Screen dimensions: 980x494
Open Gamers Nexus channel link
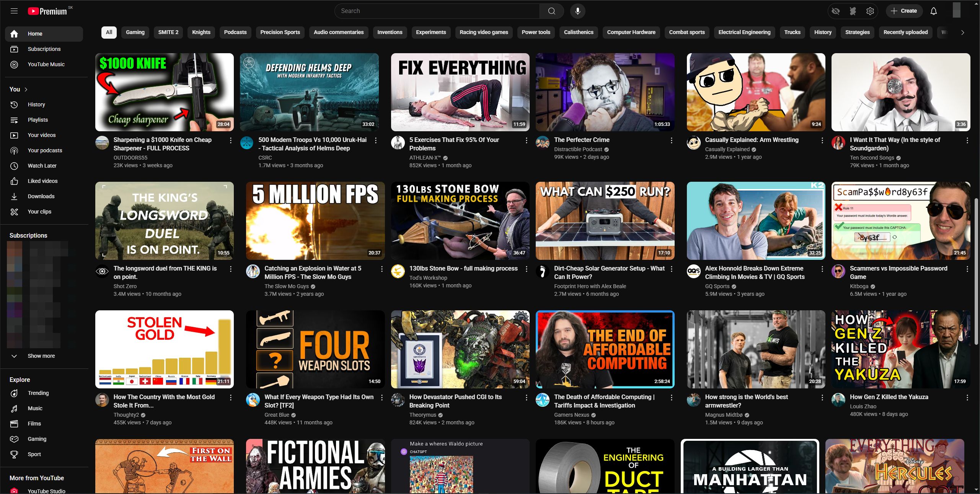click(x=572, y=415)
